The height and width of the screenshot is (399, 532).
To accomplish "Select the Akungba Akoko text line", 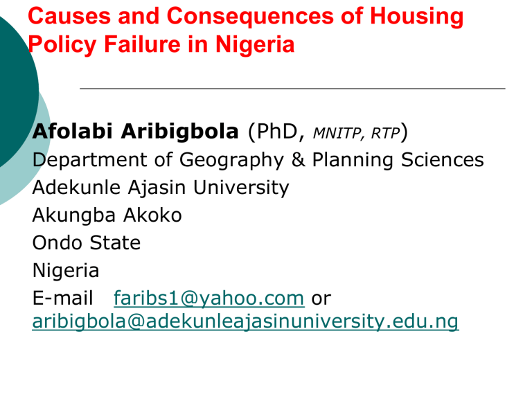I will (x=107, y=215).
